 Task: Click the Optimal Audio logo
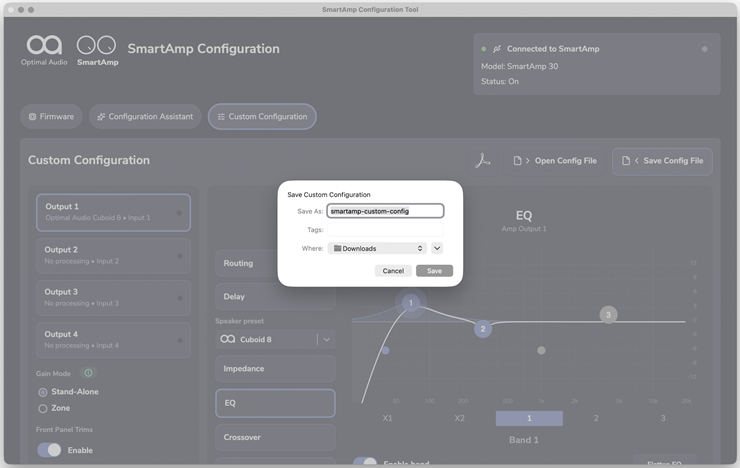click(x=44, y=50)
